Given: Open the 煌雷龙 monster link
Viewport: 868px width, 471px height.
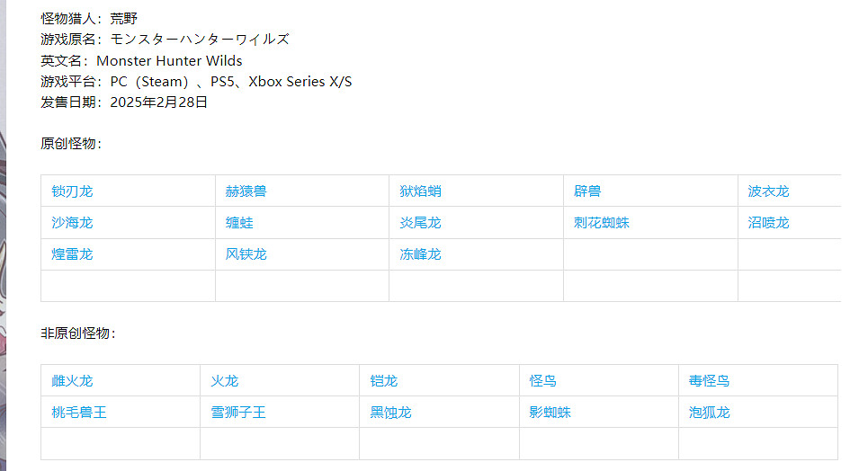Looking at the screenshot, I should point(72,254).
